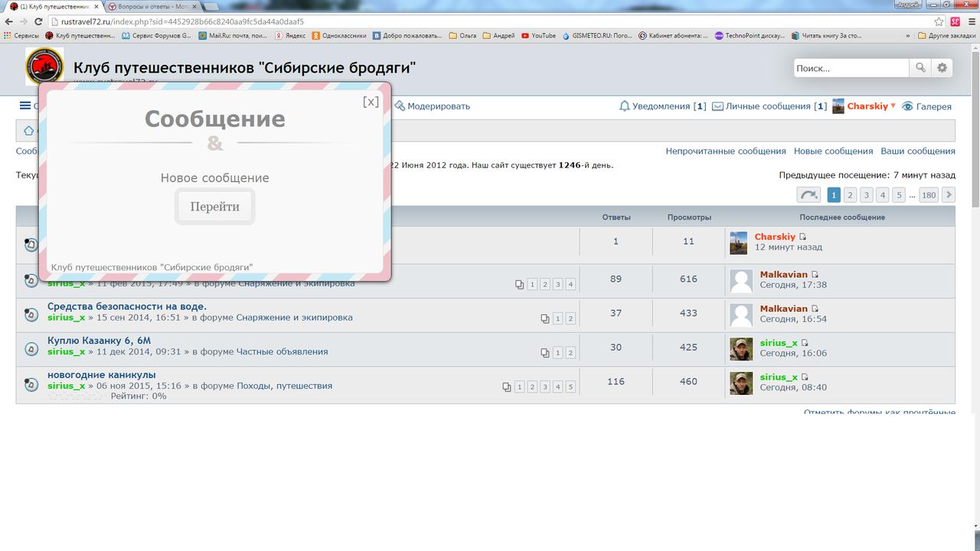
Task: Open the Gallery eye icon
Action: (x=907, y=106)
